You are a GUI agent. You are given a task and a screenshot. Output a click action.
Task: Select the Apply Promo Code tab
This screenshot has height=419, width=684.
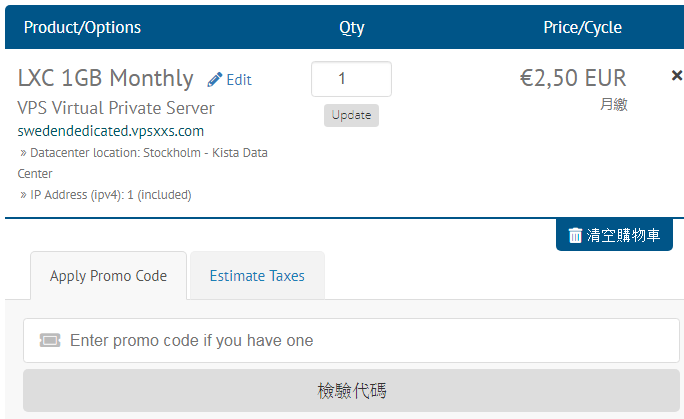(108, 276)
